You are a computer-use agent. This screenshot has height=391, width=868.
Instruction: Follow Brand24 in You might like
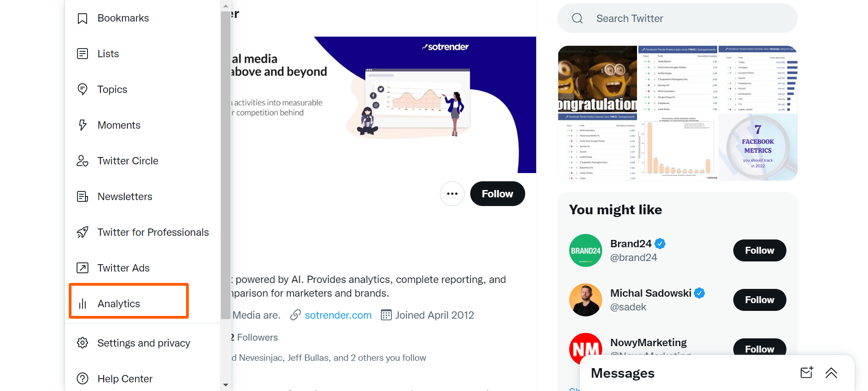click(x=759, y=250)
